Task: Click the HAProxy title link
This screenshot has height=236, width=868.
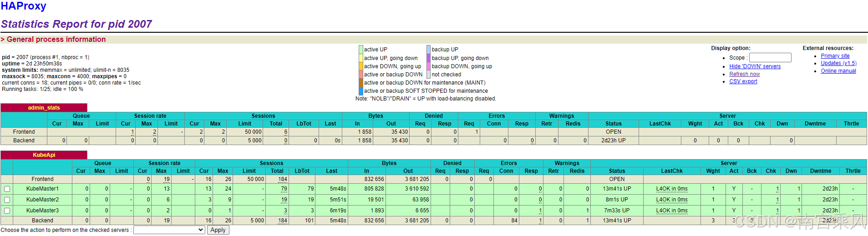Action: [x=23, y=6]
